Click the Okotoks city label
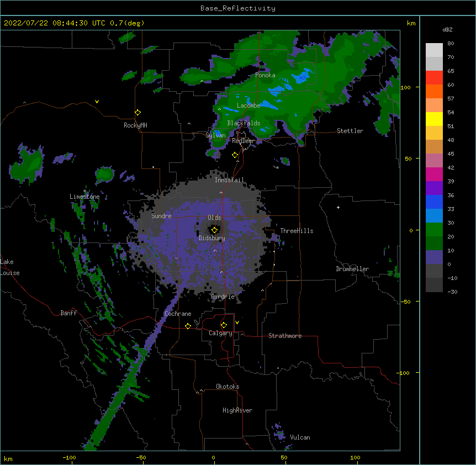 [228, 387]
